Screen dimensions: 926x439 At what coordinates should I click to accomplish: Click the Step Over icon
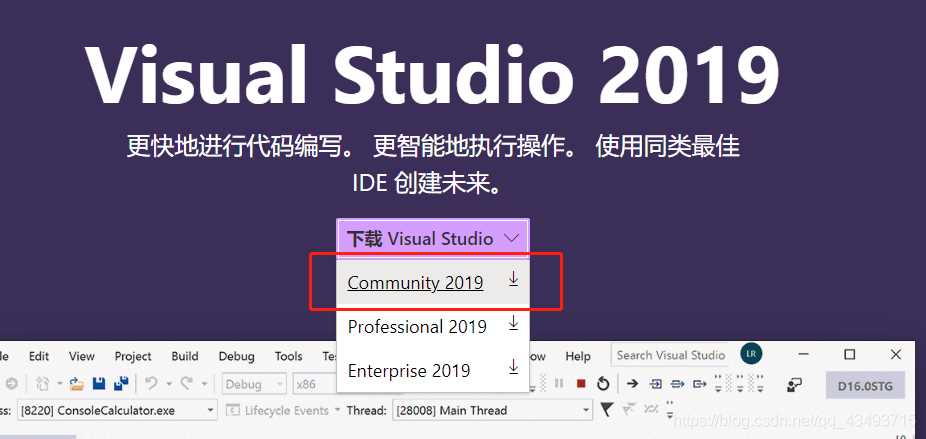click(677, 384)
